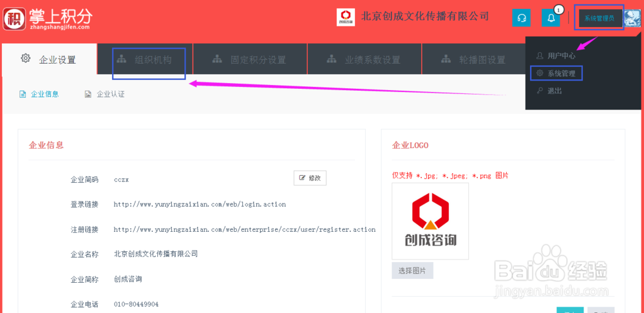The image size is (644, 313).
Task: Click the phone number 010-80449904
Action: tap(137, 305)
